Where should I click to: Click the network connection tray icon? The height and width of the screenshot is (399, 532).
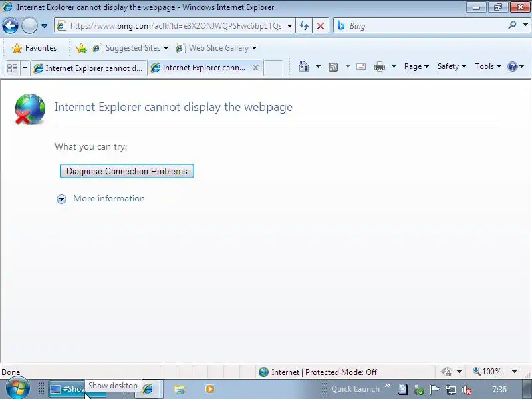coord(451,390)
